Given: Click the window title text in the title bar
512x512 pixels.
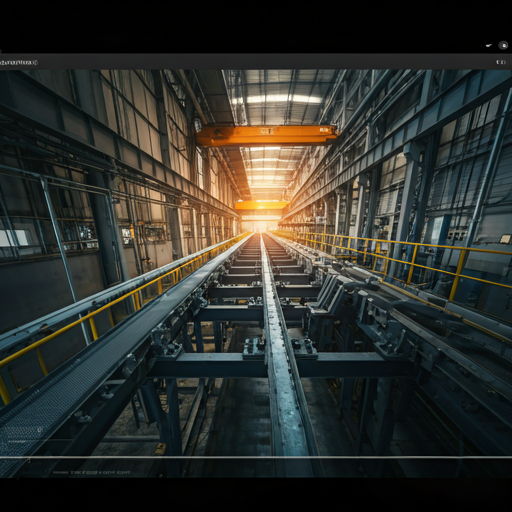Looking at the screenshot, I should 18,62.
